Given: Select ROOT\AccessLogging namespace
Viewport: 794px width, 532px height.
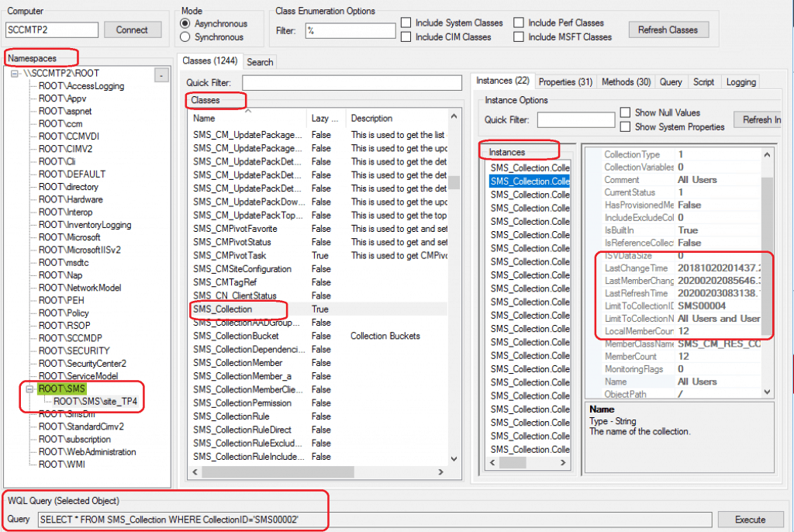Looking at the screenshot, I should [x=81, y=86].
